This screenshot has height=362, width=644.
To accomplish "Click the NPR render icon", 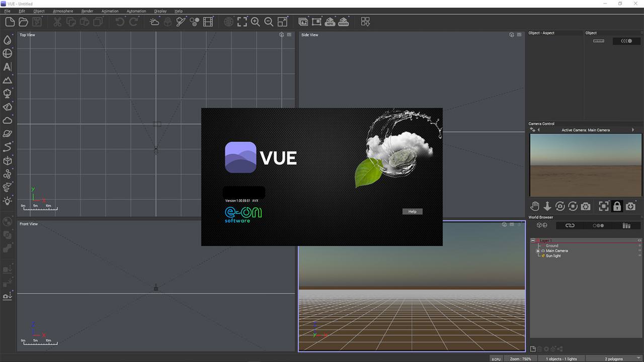I will 331,22.
